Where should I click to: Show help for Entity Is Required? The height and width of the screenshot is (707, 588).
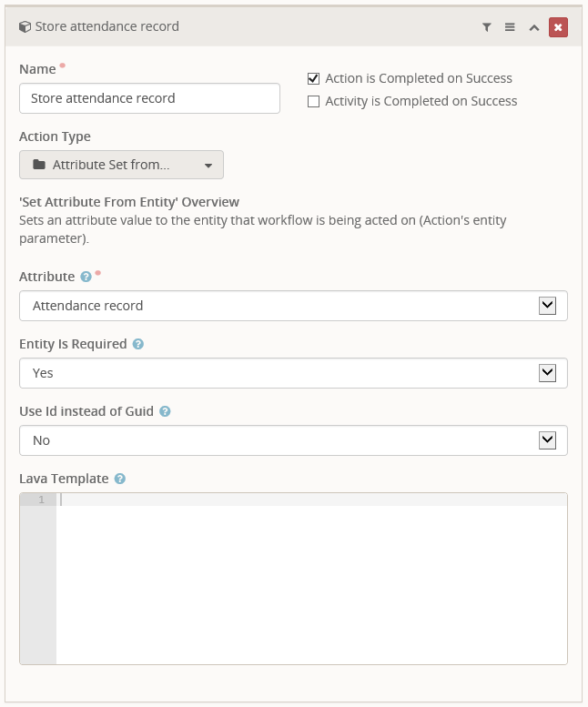(138, 344)
